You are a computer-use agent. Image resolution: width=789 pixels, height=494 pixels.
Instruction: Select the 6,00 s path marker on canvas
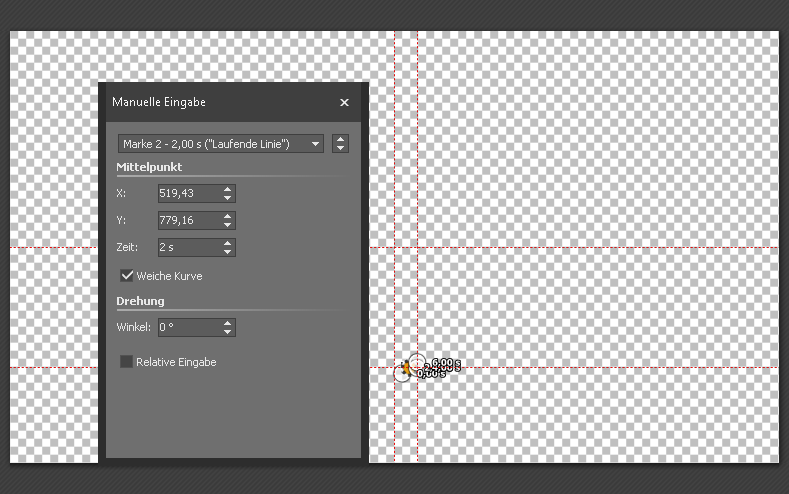click(418, 361)
